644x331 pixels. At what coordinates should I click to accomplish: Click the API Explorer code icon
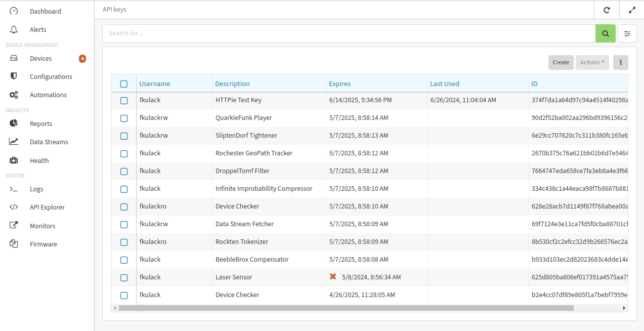click(14, 207)
